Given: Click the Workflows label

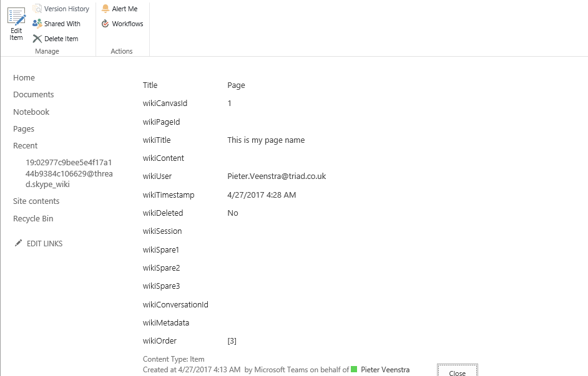Looking at the screenshot, I should [127, 24].
